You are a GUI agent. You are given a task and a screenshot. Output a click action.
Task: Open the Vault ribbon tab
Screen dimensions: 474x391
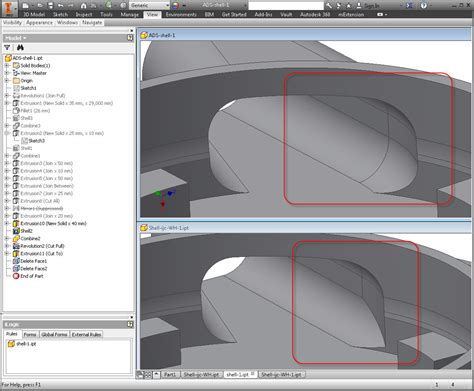[x=286, y=15]
